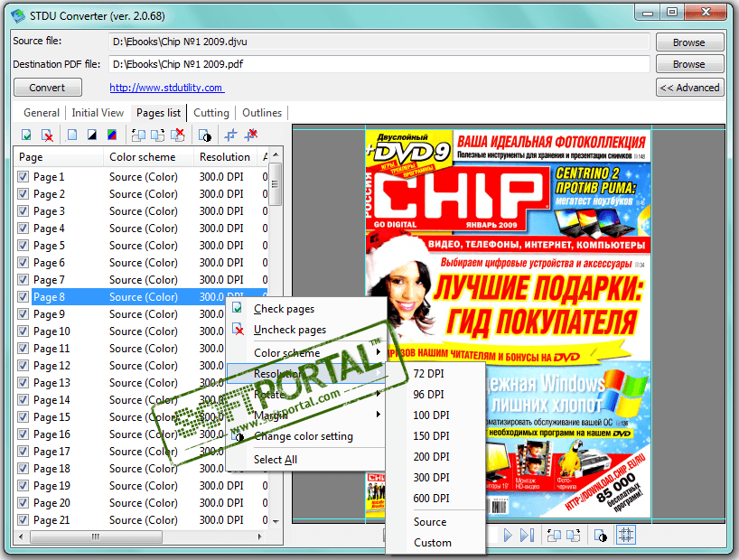The image size is (739, 560).
Task: Open color settings icon below preview
Action: [601, 536]
